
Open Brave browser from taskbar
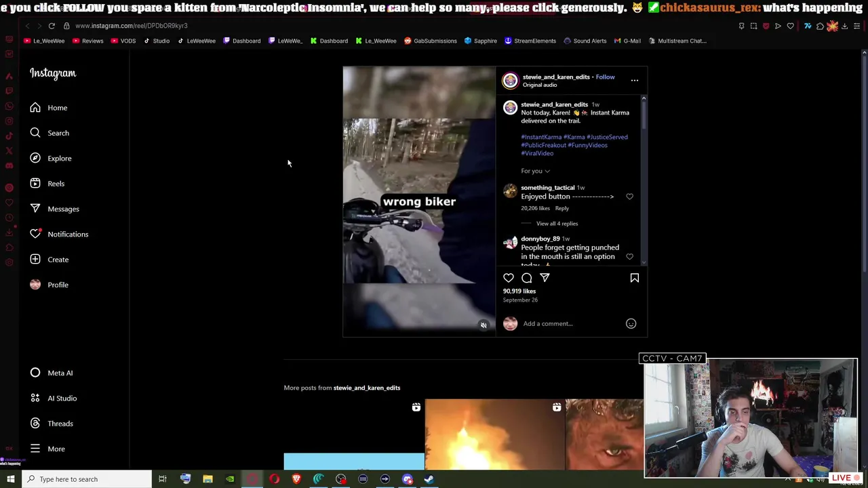(296, 479)
